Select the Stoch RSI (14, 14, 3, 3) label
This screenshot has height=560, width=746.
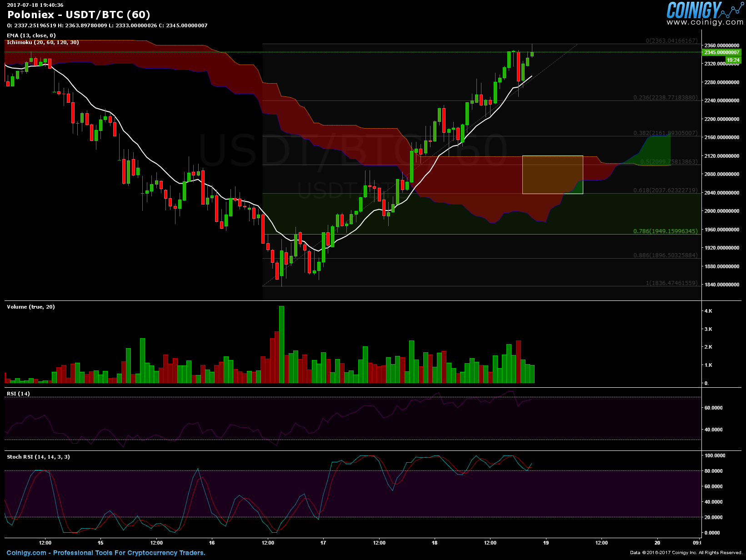coord(38,457)
